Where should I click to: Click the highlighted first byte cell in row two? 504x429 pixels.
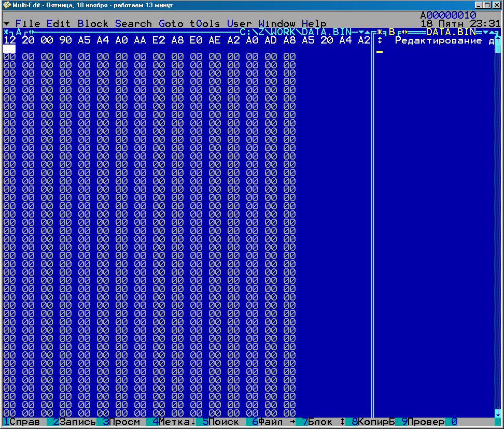point(9,49)
